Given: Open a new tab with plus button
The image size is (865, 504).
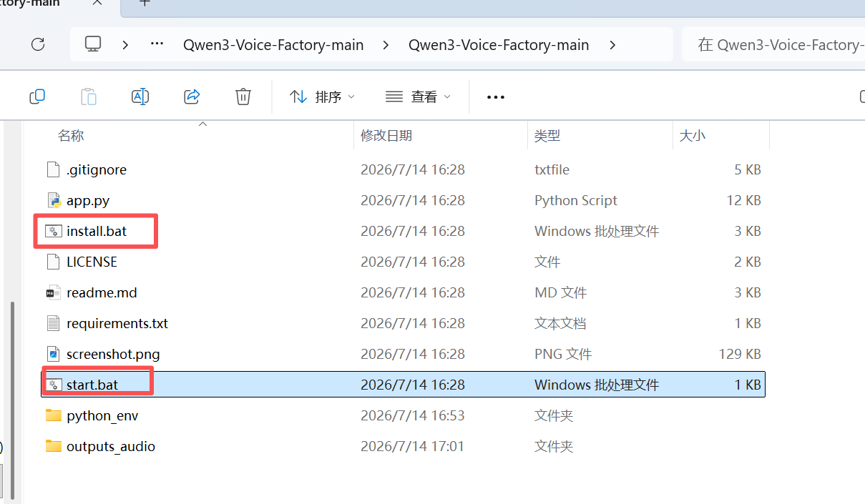Looking at the screenshot, I should click(x=145, y=3).
